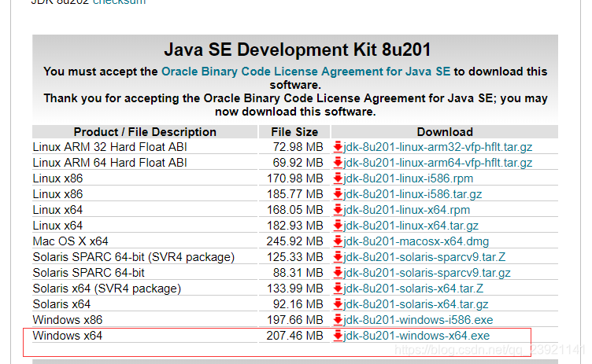
Task: Download jdk-8u201-linux-arm64-vfp-hflt.tar.gz
Action: tap(438, 163)
